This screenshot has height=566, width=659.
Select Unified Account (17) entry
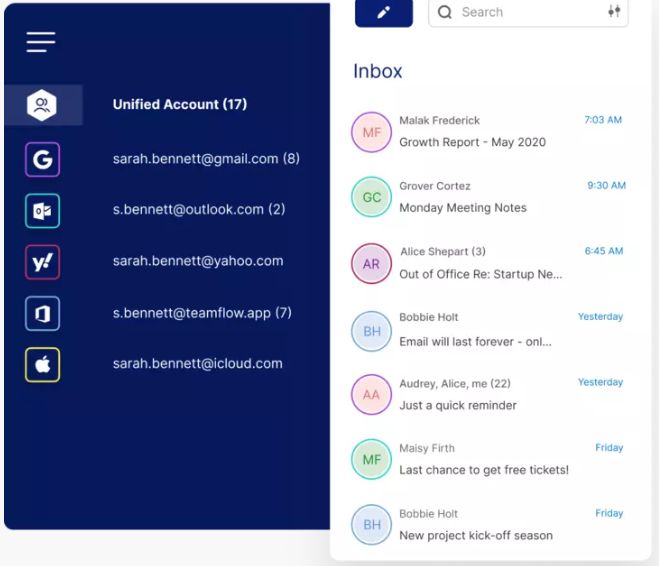pos(179,105)
